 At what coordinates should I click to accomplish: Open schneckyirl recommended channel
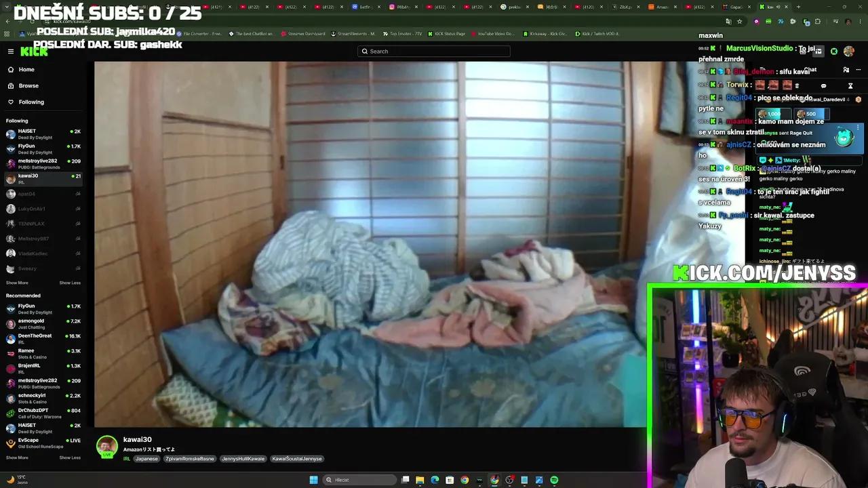(x=43, y=399)
